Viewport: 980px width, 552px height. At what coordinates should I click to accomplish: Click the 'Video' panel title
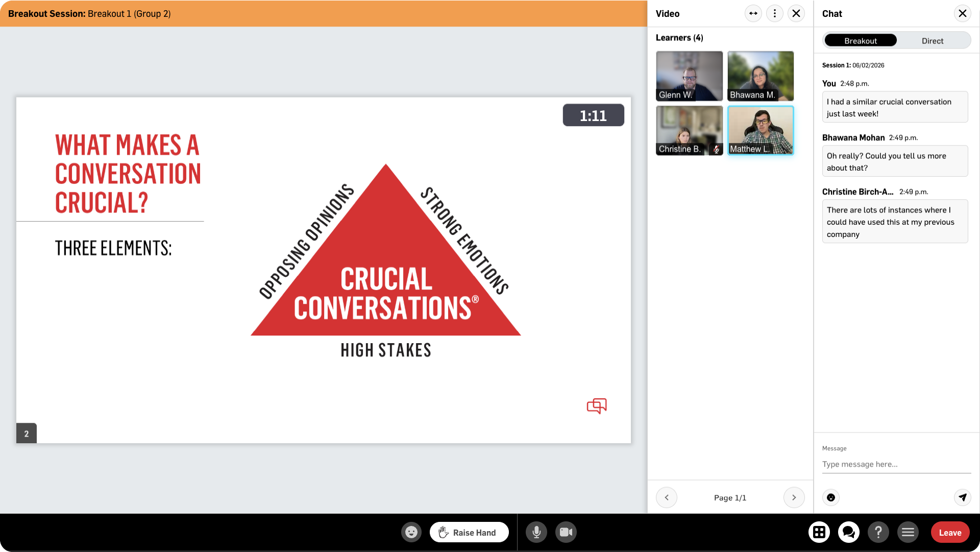pyautogui.click(x=668, y=14)
